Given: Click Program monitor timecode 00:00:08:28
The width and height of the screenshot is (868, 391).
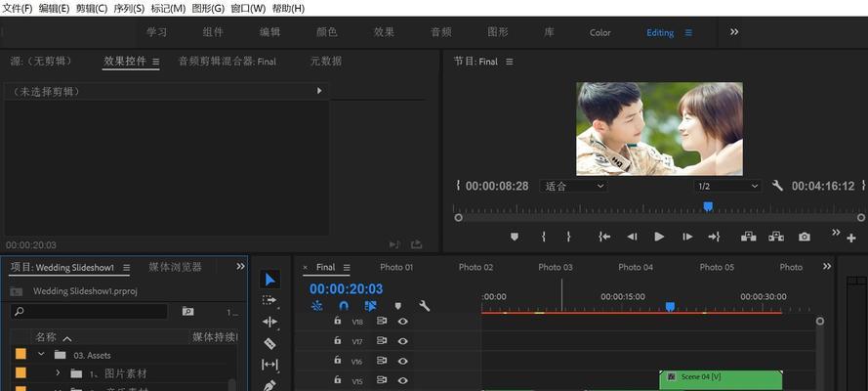Looking at the screenshot, I should click(x=497, y=186).
